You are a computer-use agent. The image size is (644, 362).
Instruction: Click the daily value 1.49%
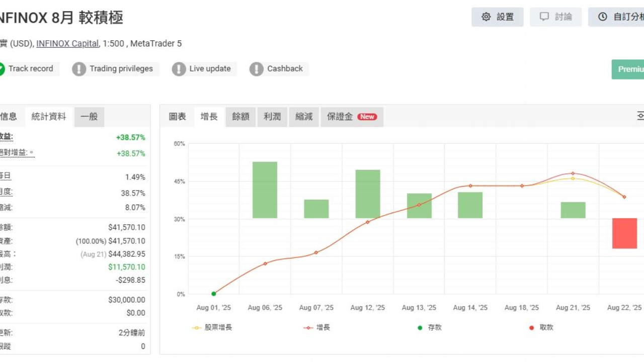click(135, 177)
